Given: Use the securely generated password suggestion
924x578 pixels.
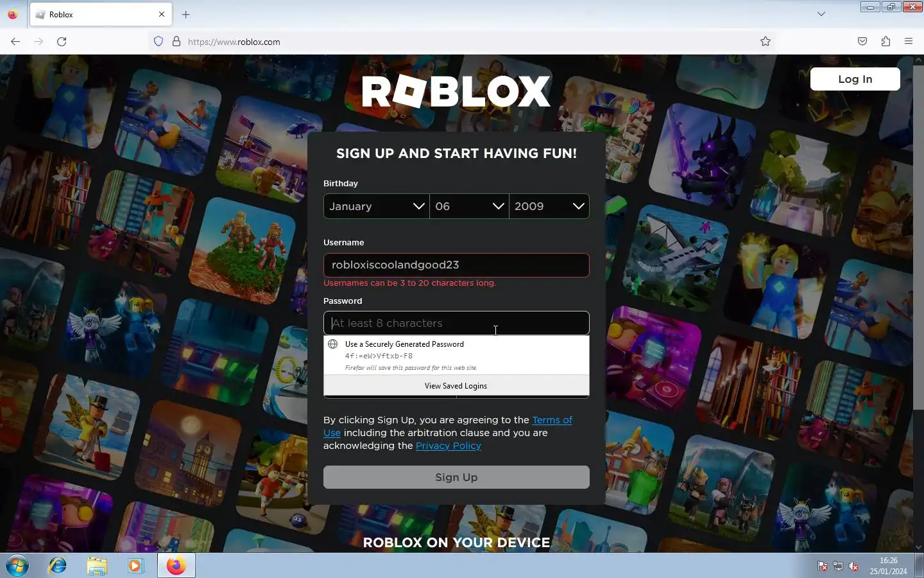Looking at the screenshot, I should (456, 355).
